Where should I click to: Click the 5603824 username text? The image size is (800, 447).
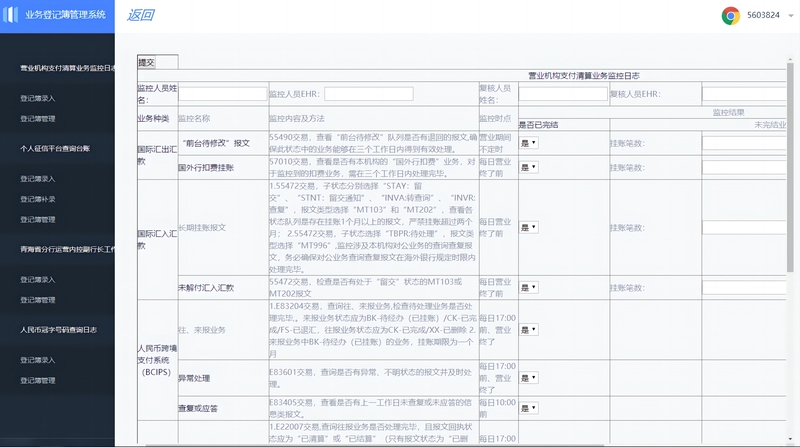(763, 15)
